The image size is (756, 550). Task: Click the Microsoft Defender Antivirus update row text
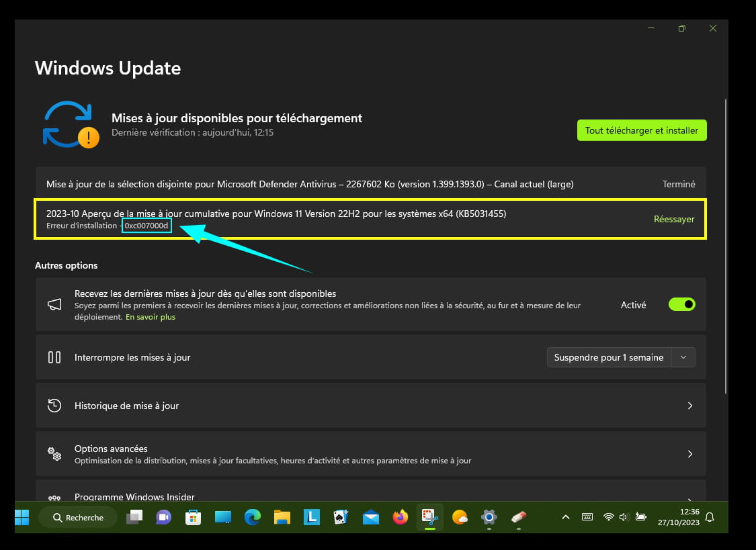[310, 184]
